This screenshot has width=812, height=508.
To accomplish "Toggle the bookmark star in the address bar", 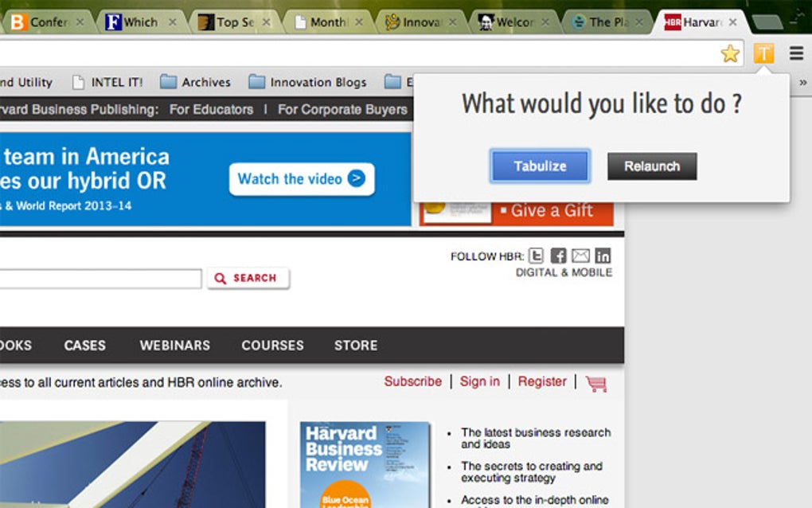I will coord(730,54).
